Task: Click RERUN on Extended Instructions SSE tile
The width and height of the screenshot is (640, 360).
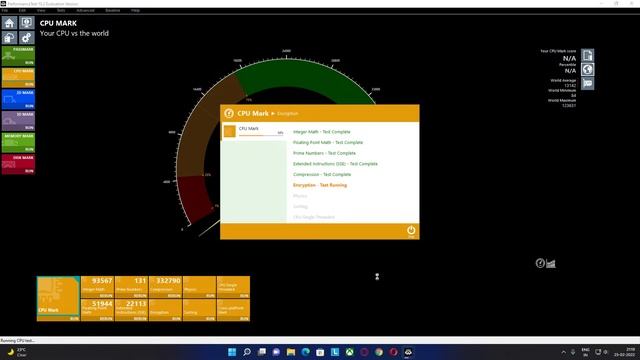Action: click(x=140, y=318)
